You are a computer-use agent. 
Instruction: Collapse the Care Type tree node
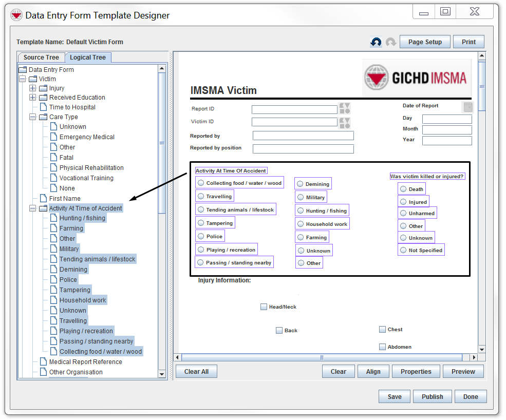(33, 117)
